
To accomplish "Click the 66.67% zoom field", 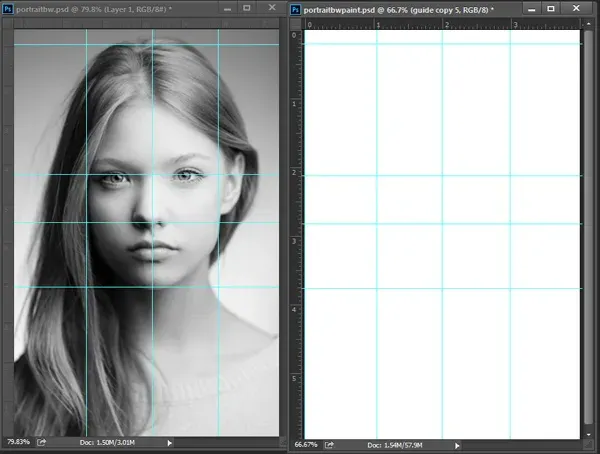I will [x=306, y=445].
